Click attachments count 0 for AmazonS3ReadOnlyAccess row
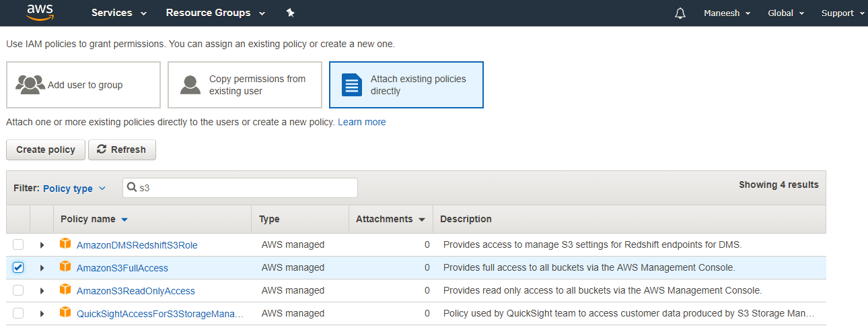The width and height of the screenshot is (868, 332). pos(427,290)
